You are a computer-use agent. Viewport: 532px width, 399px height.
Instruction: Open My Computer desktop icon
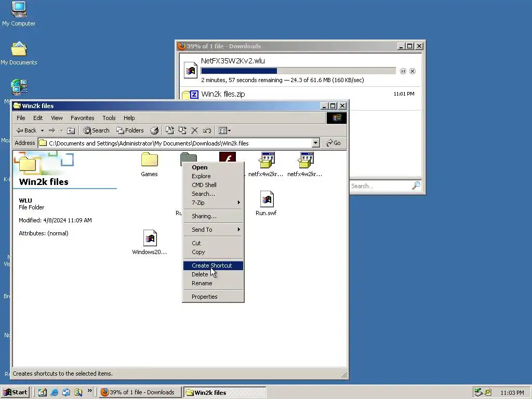coord(19,9)
